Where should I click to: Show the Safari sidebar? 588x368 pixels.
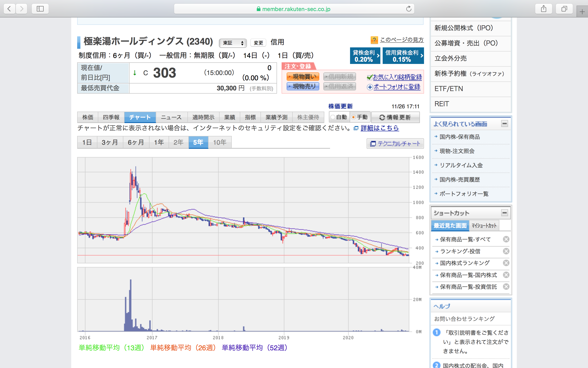(40, 9)
